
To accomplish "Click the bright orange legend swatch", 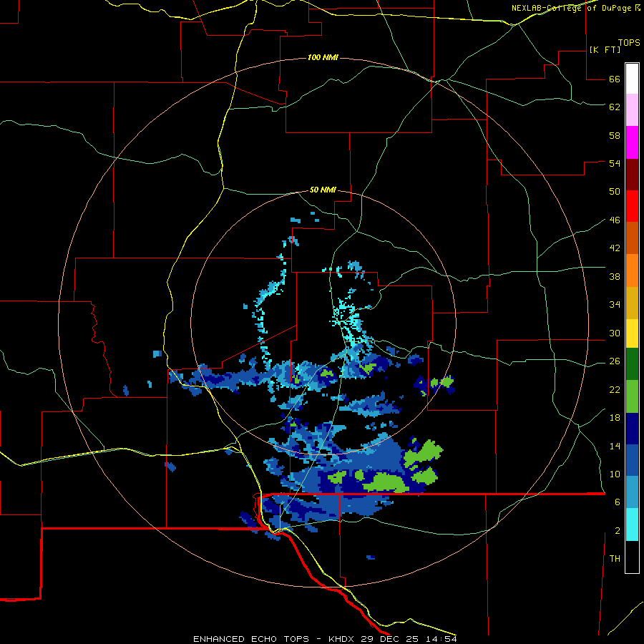I will (632, 270).
